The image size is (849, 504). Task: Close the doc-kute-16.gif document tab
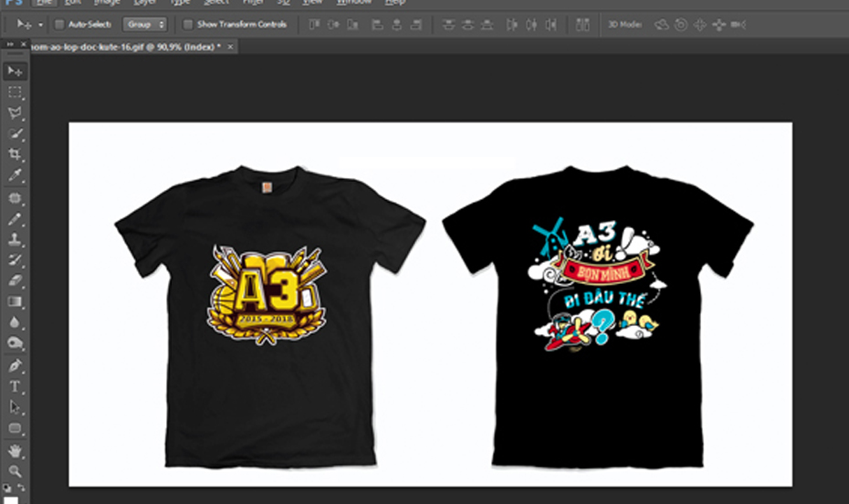(x=230, y=46)
